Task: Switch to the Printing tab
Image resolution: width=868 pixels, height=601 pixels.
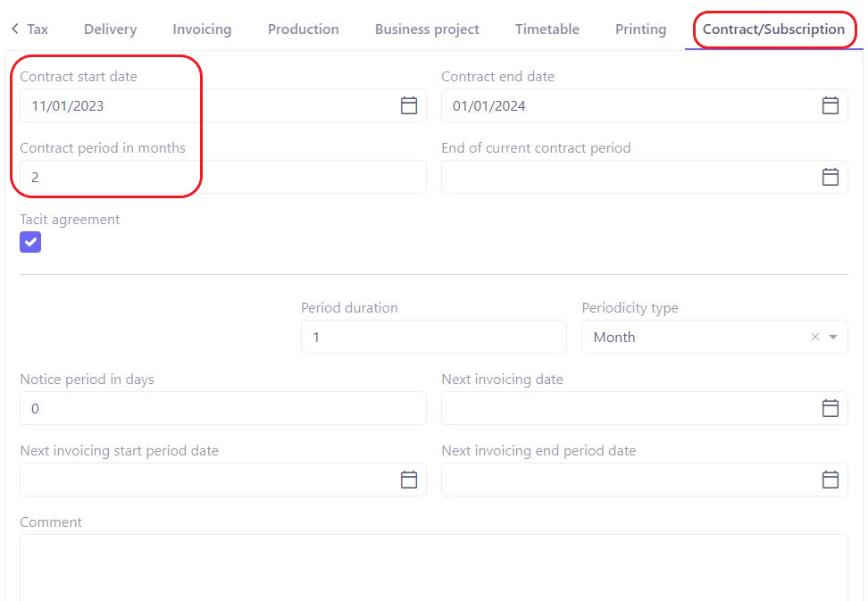Action: tap(640, 29)
